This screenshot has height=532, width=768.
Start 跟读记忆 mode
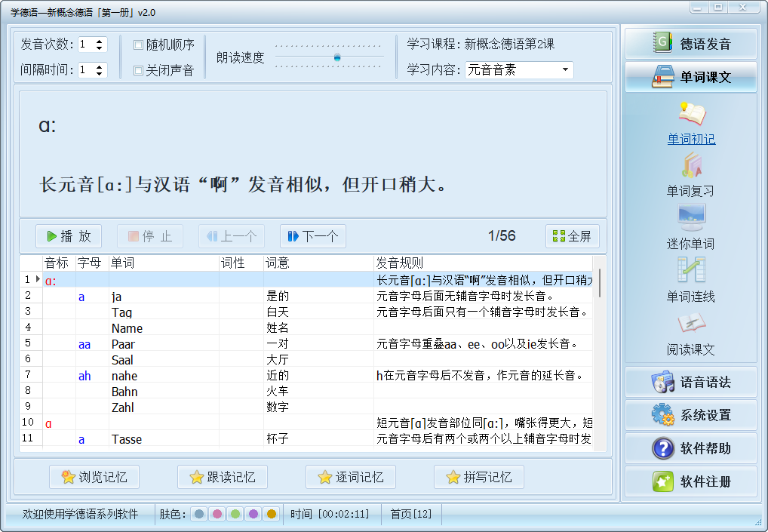click(x=223, y=477)
